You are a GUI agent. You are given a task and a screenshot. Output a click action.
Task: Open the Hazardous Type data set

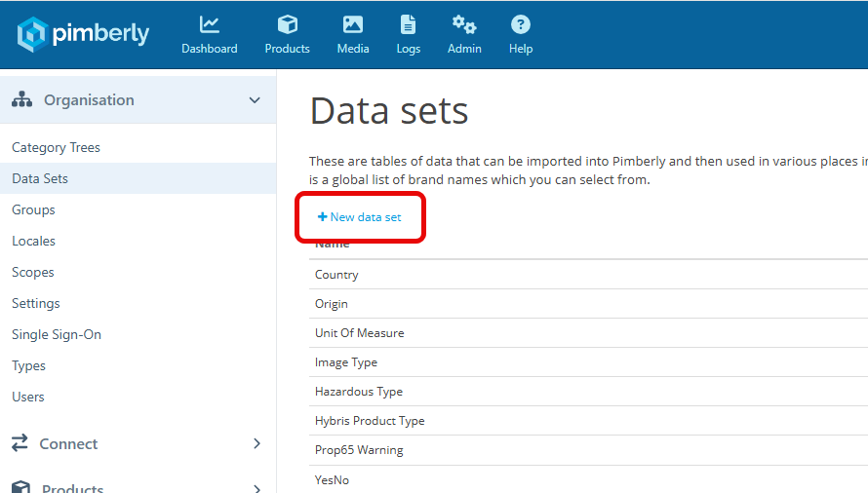point(358,392)
